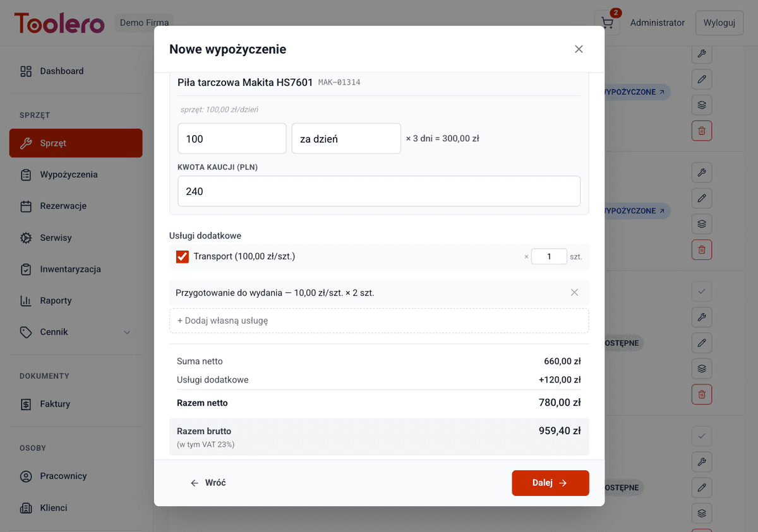Click Dodaj własną usługę
The width and height of the screenshot is (758, 532).
click(x=379, y=321)
